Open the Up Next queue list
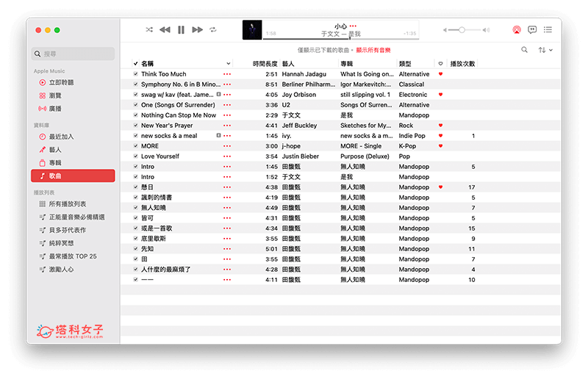The image size is (588, 379). (x=548, y=29)
